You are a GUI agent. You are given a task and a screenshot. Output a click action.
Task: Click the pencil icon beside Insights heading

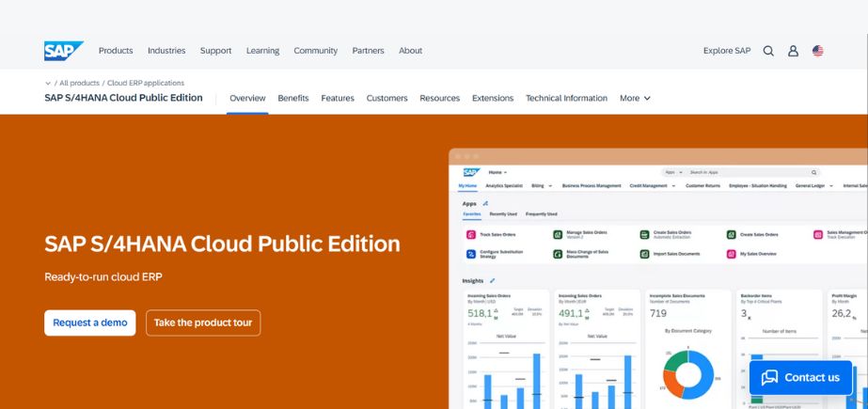pos(493,280)
